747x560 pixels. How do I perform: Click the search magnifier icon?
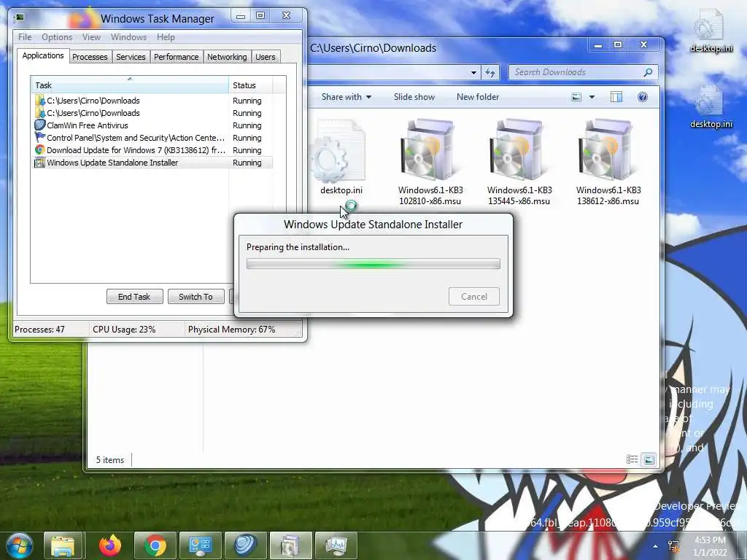[x=648, y=72]
